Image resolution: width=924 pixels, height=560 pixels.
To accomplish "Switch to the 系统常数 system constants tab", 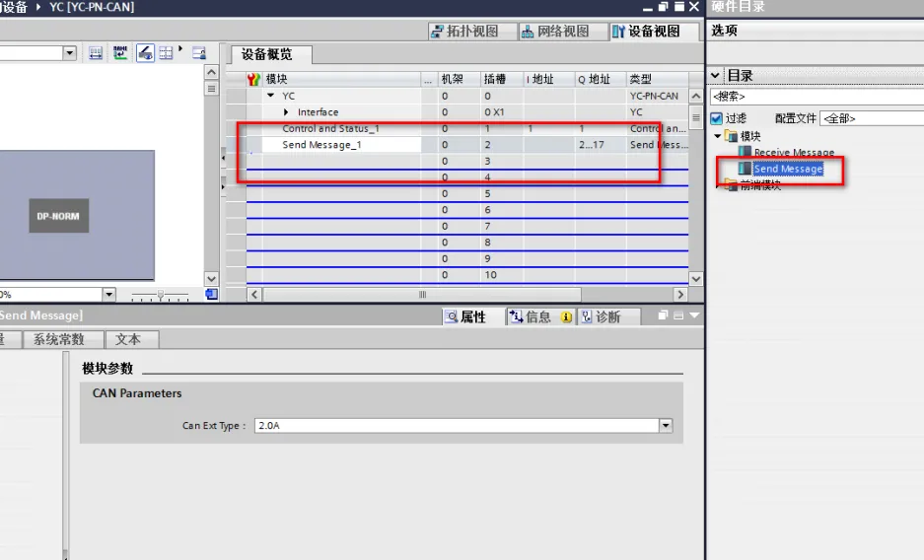I will 58,339.
